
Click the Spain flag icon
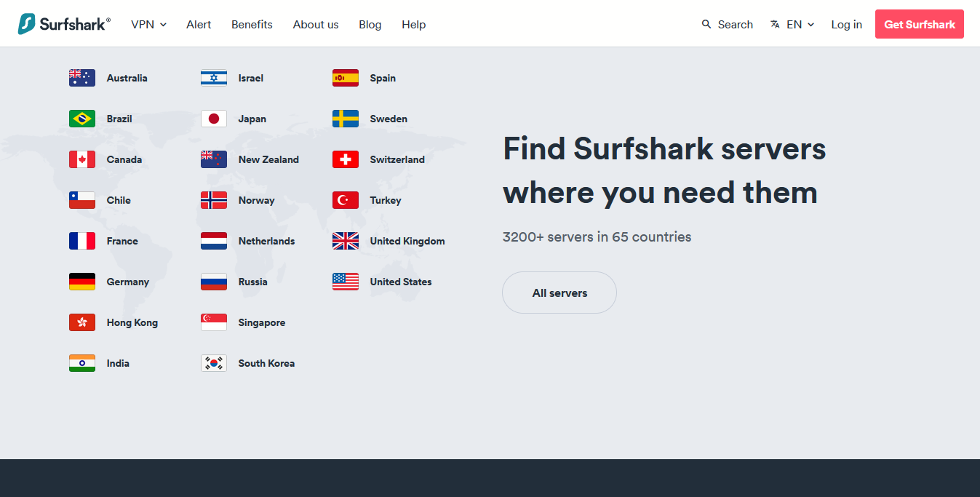point(346,78)
